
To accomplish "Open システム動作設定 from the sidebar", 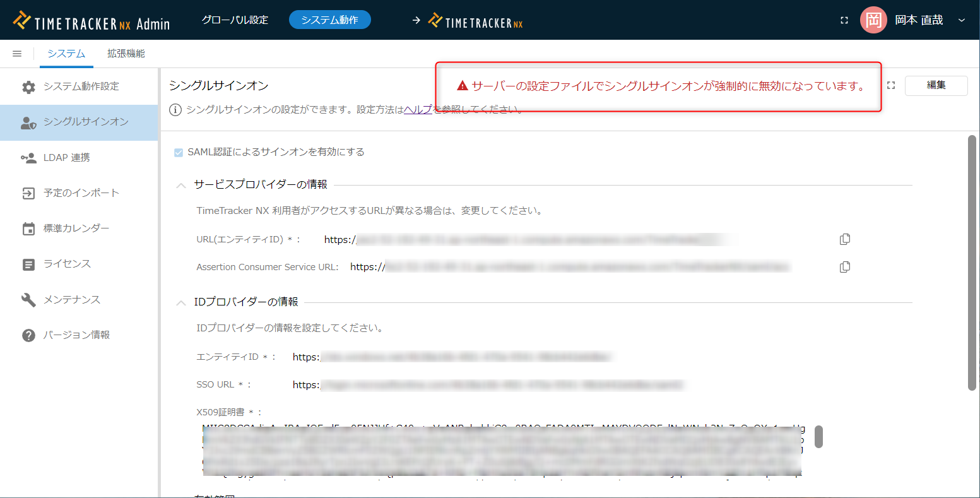I will click(80, 86).
